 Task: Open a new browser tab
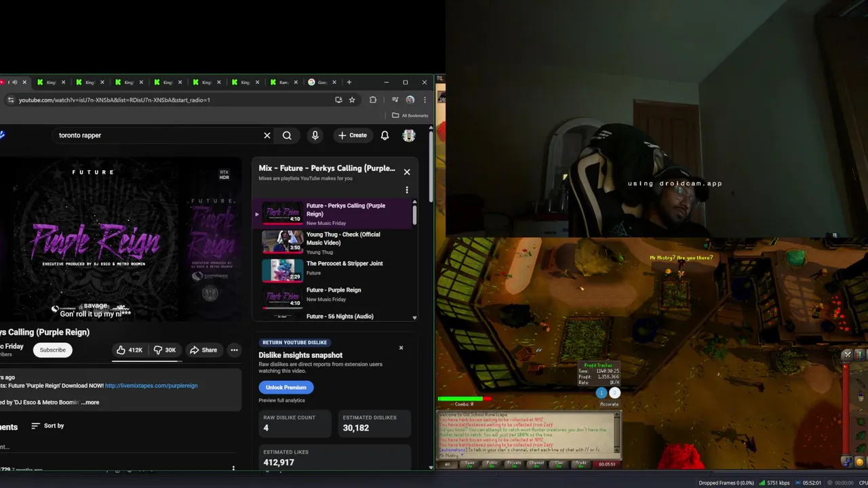point(349,82)
